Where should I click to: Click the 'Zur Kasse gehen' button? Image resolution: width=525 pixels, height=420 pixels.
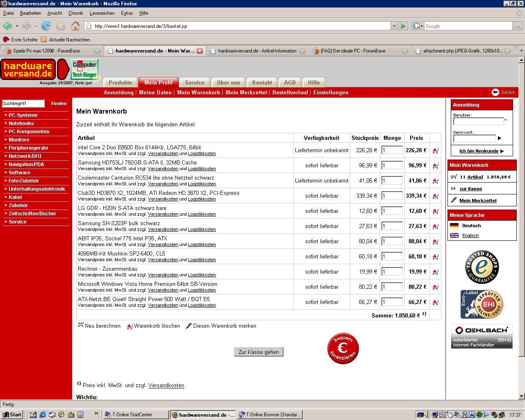pyautogui.click(x=259, y=352)
